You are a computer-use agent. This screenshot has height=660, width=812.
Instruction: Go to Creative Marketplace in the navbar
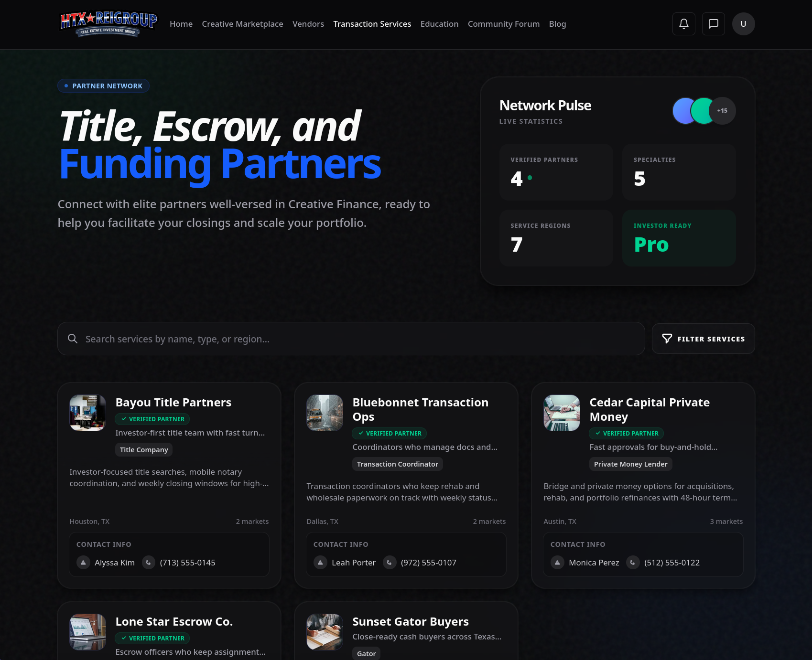(242, 24)
